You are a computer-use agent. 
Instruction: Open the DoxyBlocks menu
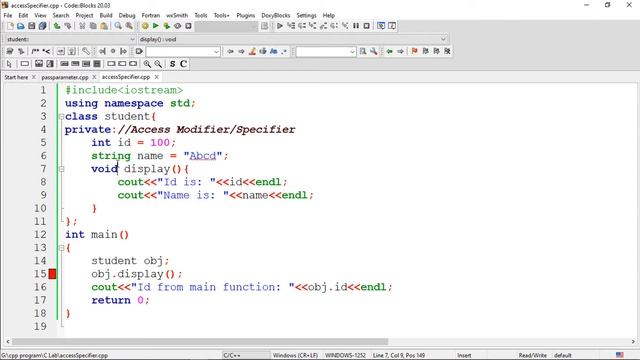276,15
